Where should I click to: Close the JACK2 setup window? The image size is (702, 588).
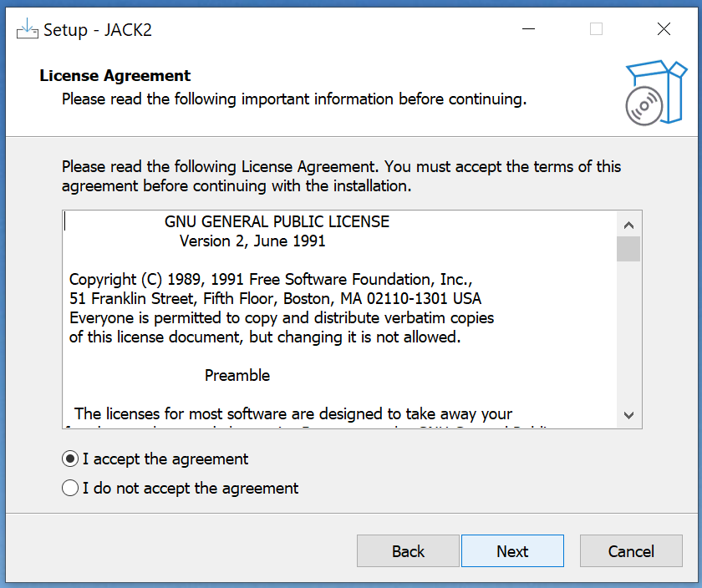pos(664,29)
